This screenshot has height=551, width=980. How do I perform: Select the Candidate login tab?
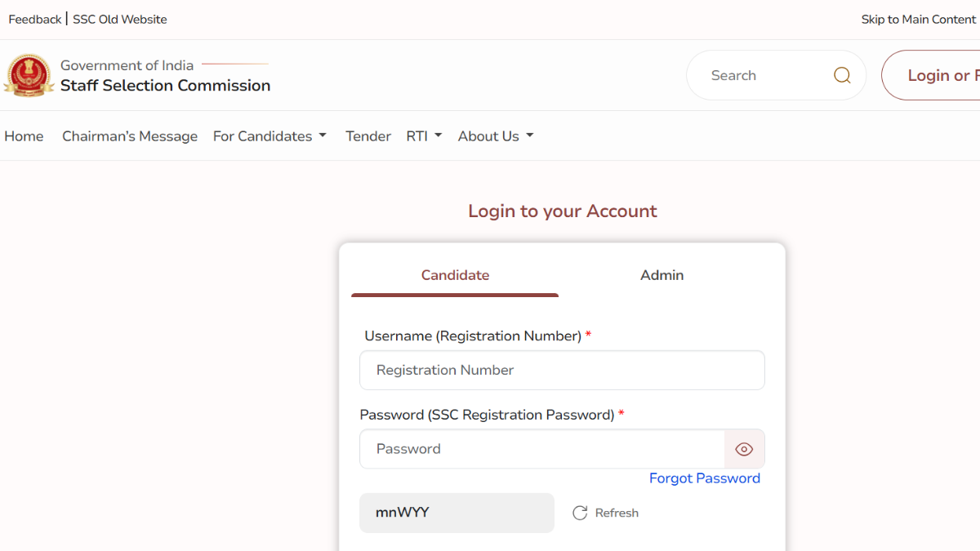point(455,275)
